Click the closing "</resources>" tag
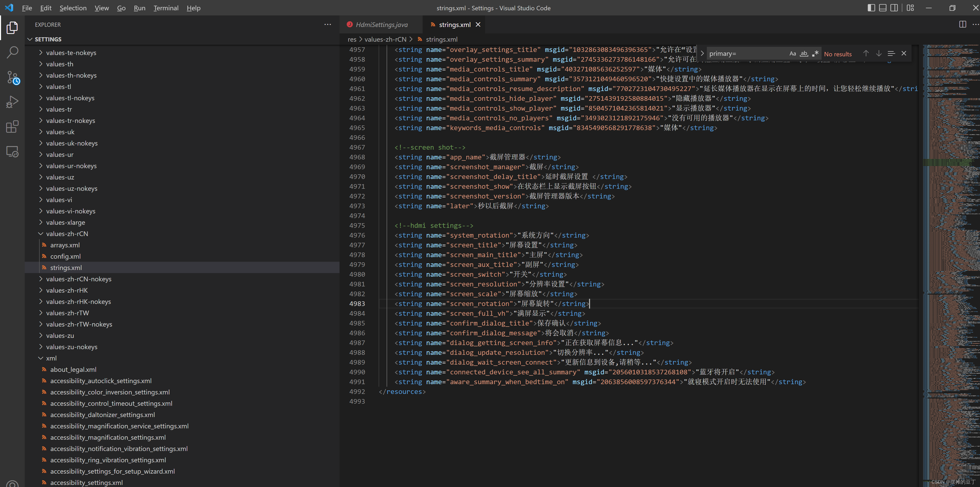 (402, 392)
